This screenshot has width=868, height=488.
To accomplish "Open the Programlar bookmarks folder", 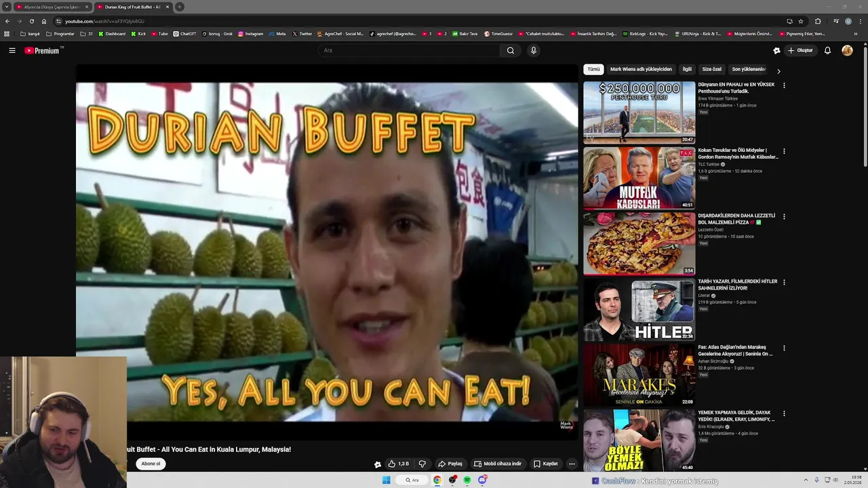I will pyautogui.click(x=60, y=34).
